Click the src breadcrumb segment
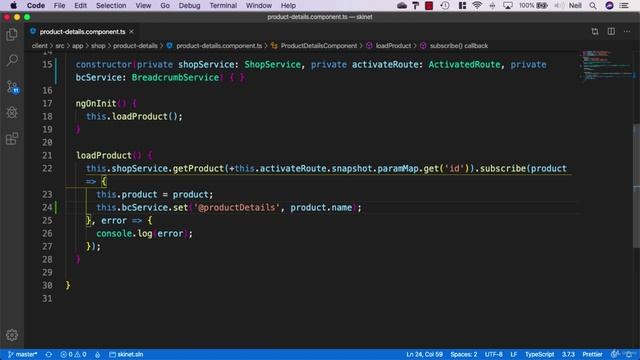Image resolution: width=640 pixels, height=360 pixels. pyautogui.click(x=60, y=46)
